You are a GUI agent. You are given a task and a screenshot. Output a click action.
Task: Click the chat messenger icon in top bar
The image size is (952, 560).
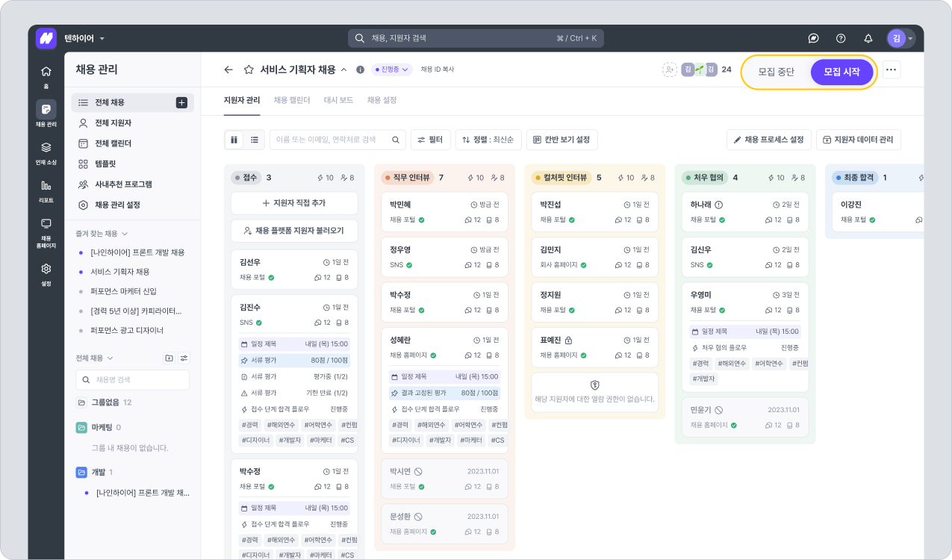pos(814,38)
